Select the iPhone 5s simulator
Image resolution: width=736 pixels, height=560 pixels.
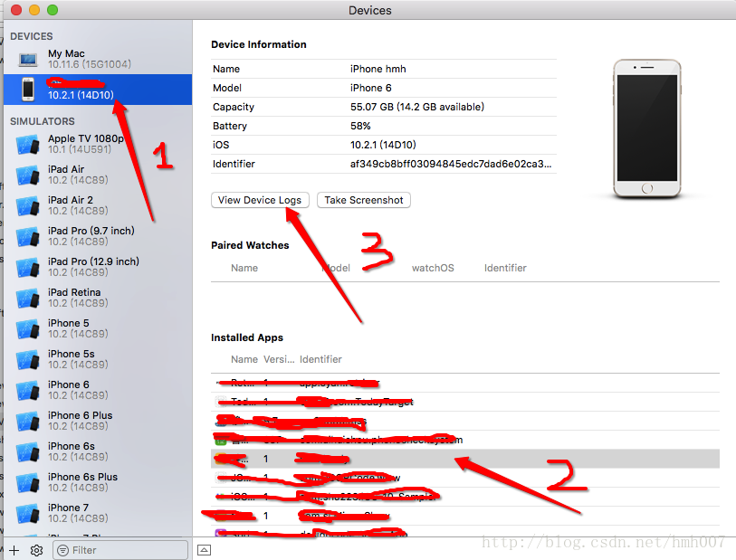click(98, 359)
